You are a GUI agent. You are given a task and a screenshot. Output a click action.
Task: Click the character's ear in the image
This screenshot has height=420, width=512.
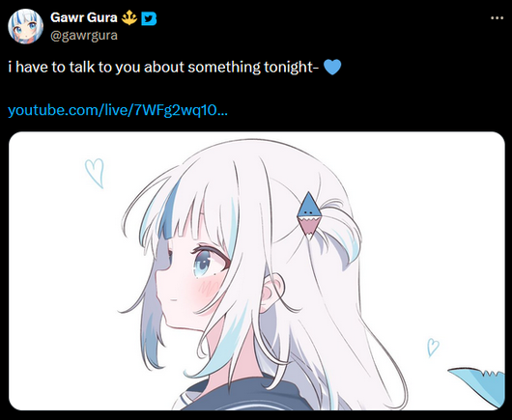coord(272,292)
